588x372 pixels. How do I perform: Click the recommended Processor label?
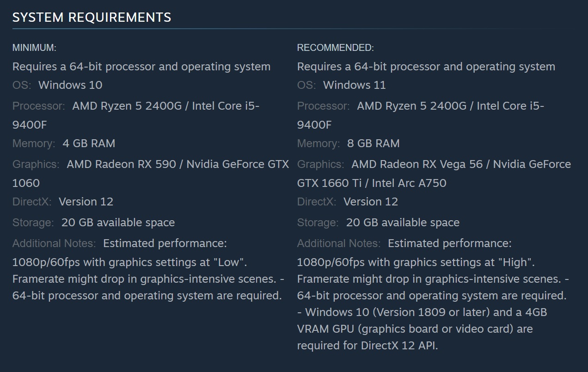click(324, 106)
